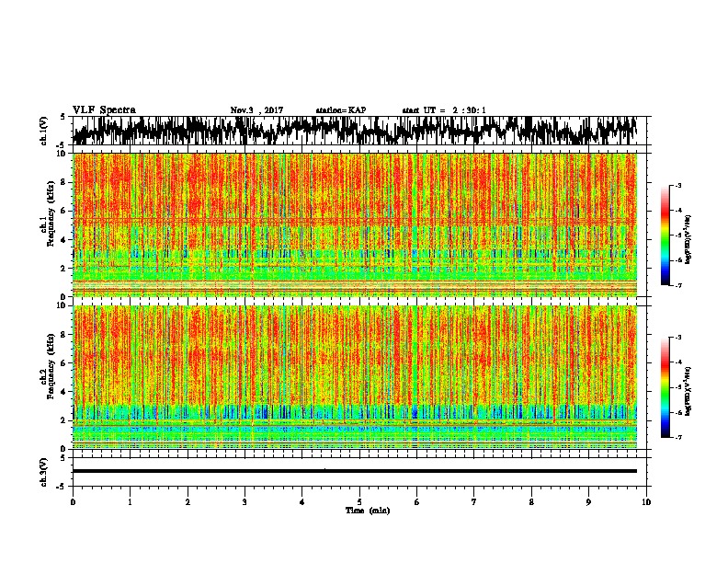This screenshot has height=563, width=728.
Task: Click time axis tick label "8"
Action: [531, 502]
